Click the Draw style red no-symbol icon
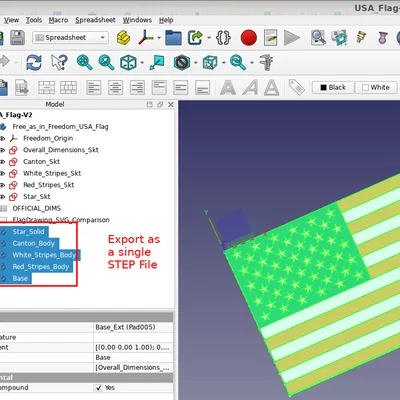 tap(182, 62)
